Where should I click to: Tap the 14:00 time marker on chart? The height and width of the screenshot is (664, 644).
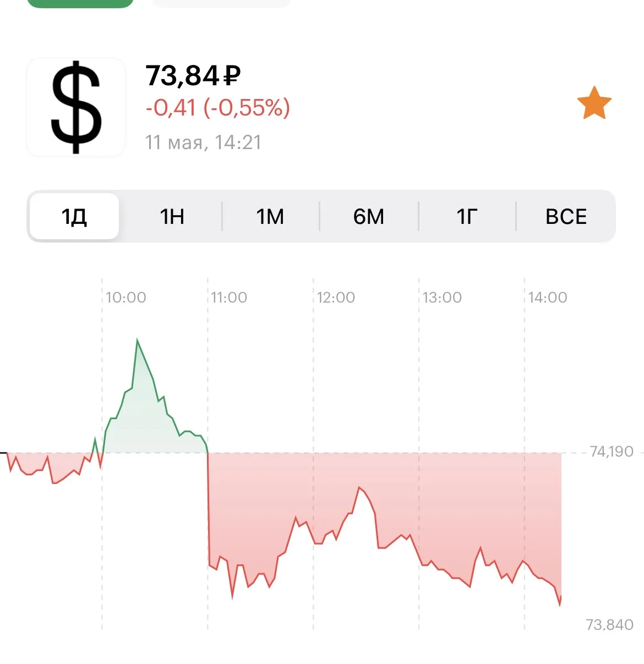coord(548,298)
